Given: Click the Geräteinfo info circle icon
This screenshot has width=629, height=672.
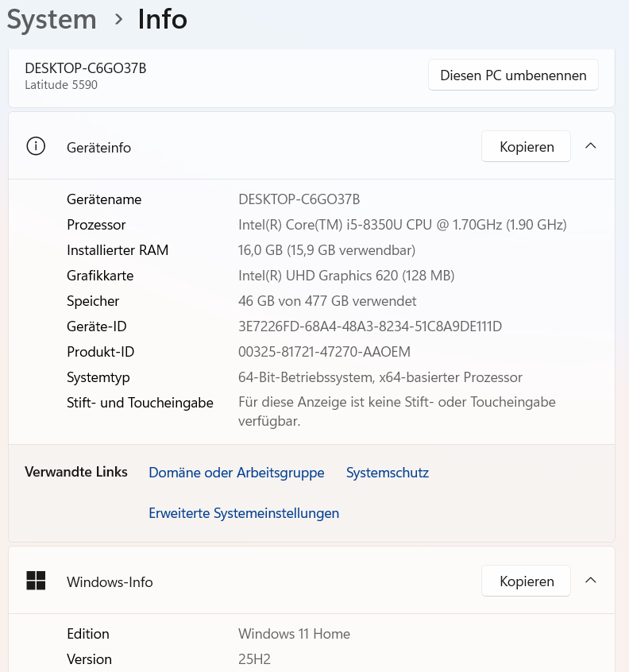Looking at the screenshot, I should 36,146.
